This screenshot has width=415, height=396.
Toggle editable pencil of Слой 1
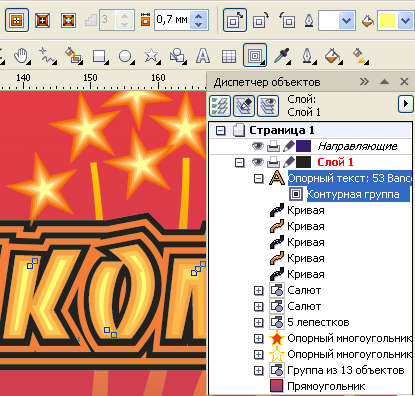289,162
